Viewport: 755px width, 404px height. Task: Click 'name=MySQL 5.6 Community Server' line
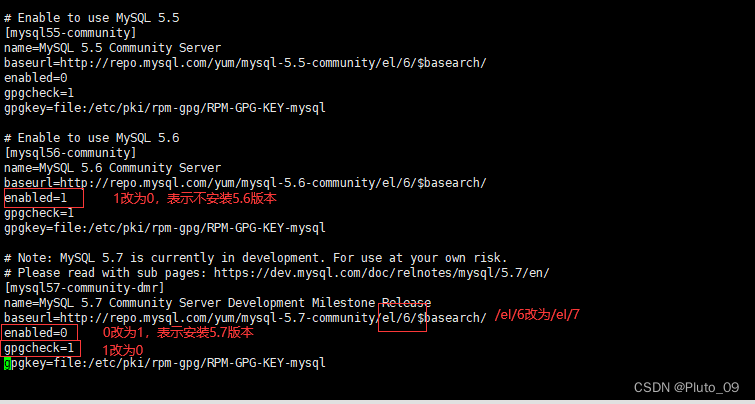[113, 168]
